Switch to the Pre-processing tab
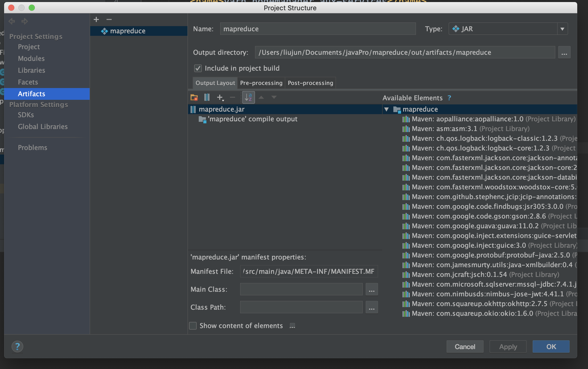 [261, 83]
